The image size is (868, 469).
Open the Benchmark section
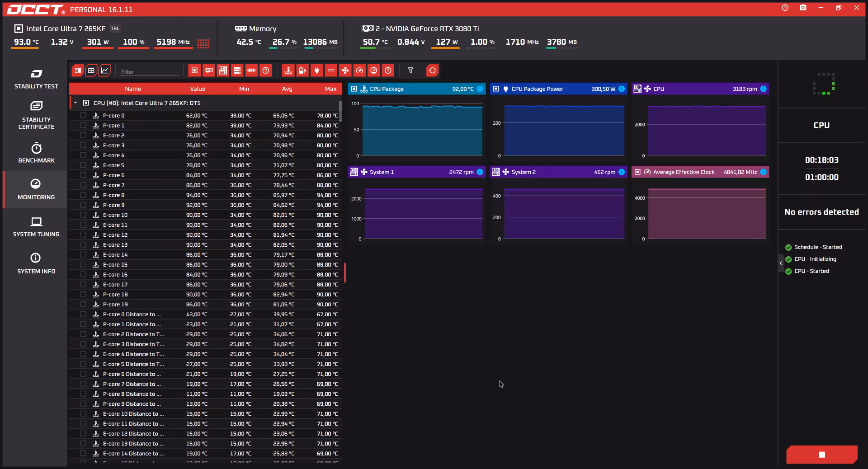coord(36,153)
